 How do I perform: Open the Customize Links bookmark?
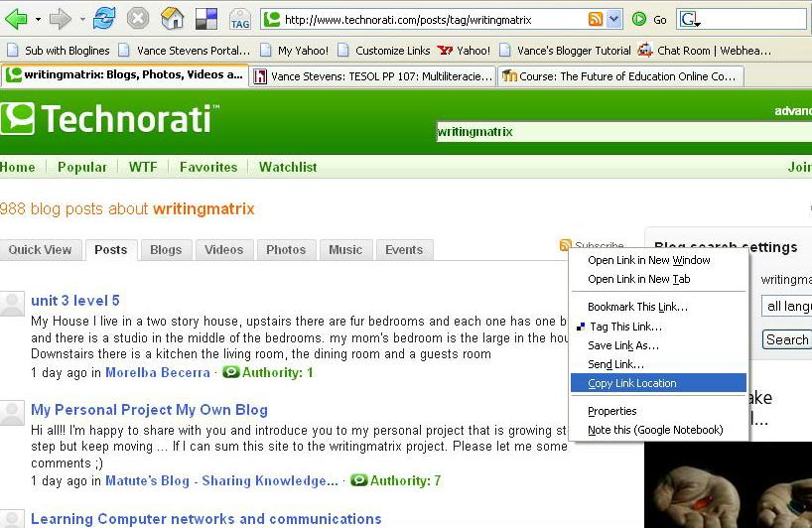pyautogui.click(x=384, y=51)
